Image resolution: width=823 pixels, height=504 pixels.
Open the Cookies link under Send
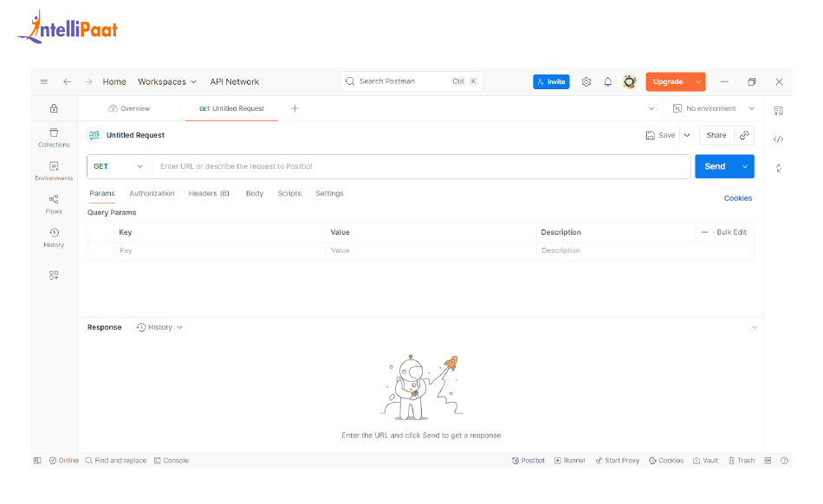pos(738,198)
